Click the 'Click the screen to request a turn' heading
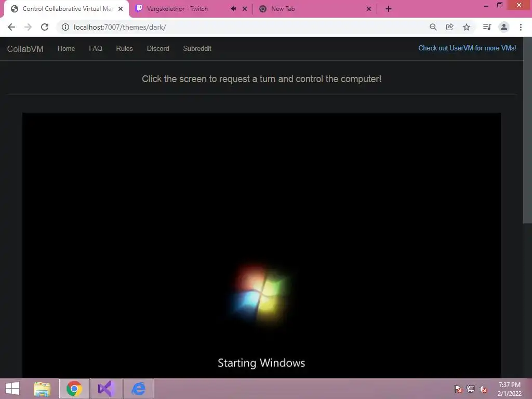 coord(262,79)
